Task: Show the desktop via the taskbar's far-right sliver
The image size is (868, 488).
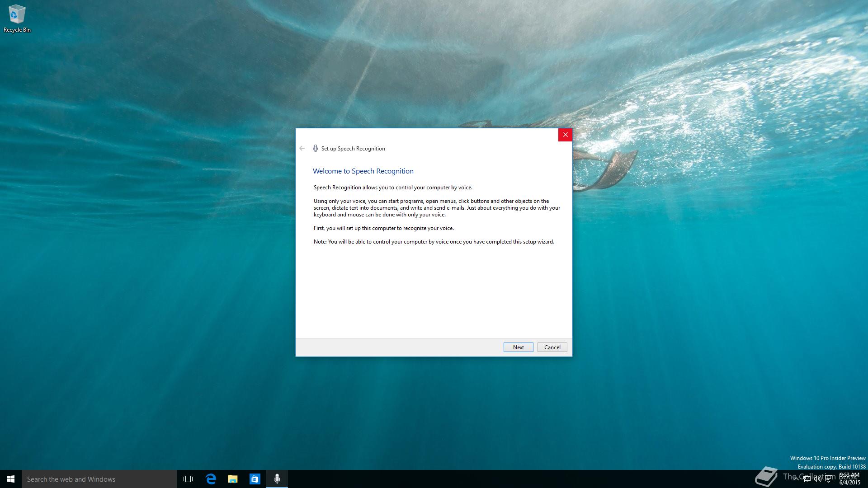Action: [866, 479]
